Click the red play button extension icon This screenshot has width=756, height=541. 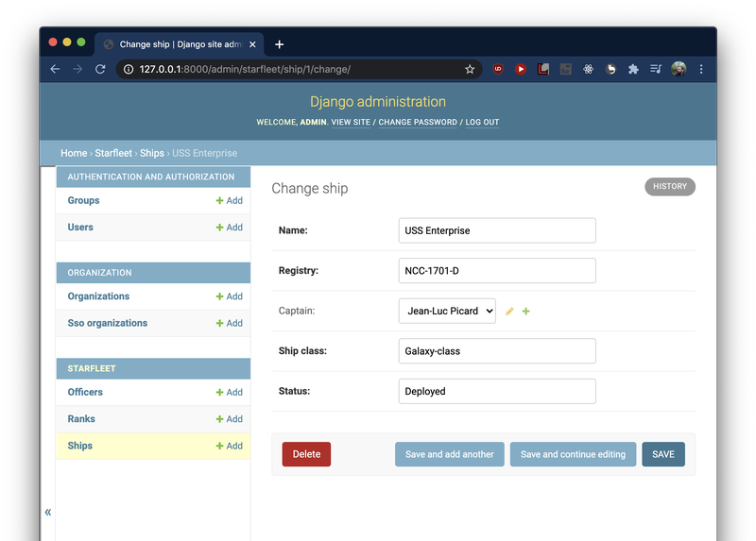point(521,69)
